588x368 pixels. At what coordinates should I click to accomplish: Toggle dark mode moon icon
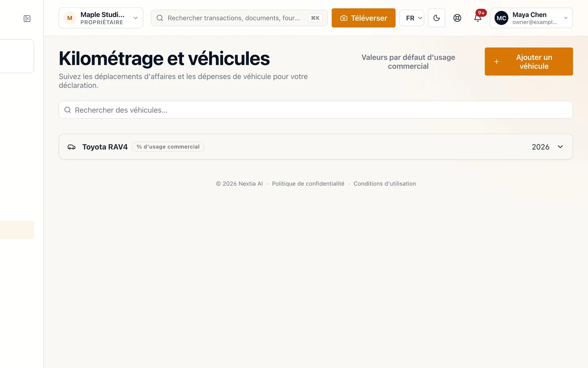437,18
